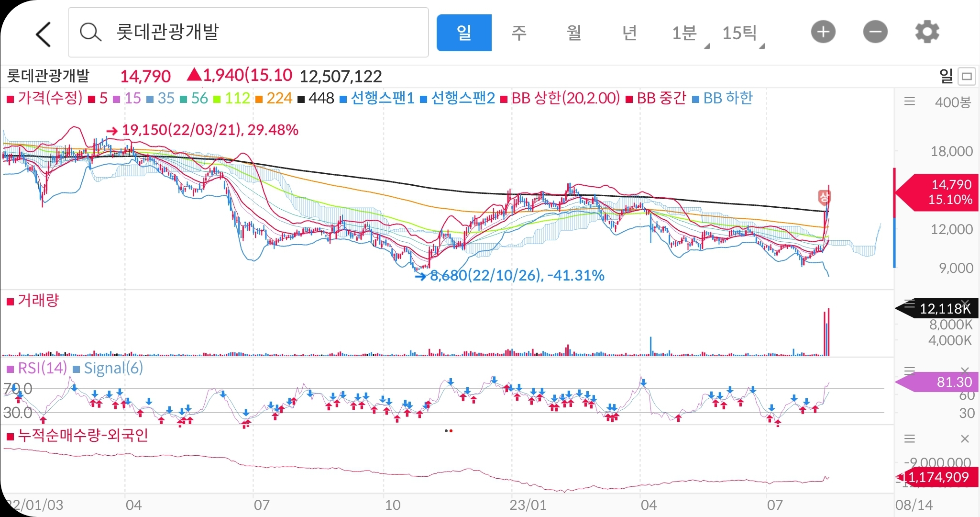Viewport: 980px width, 517px height.
Task: Tap the red 5-day MA legend swatch
Action: coord(92,99)
